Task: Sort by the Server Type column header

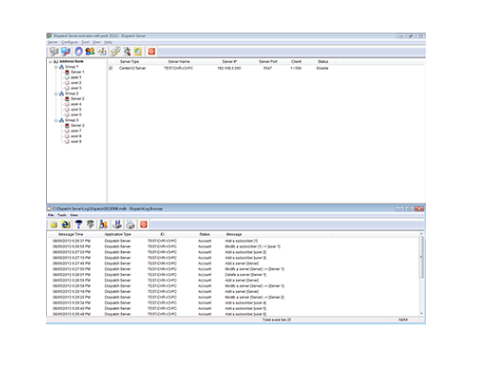Action: click(x=129, y=62)
